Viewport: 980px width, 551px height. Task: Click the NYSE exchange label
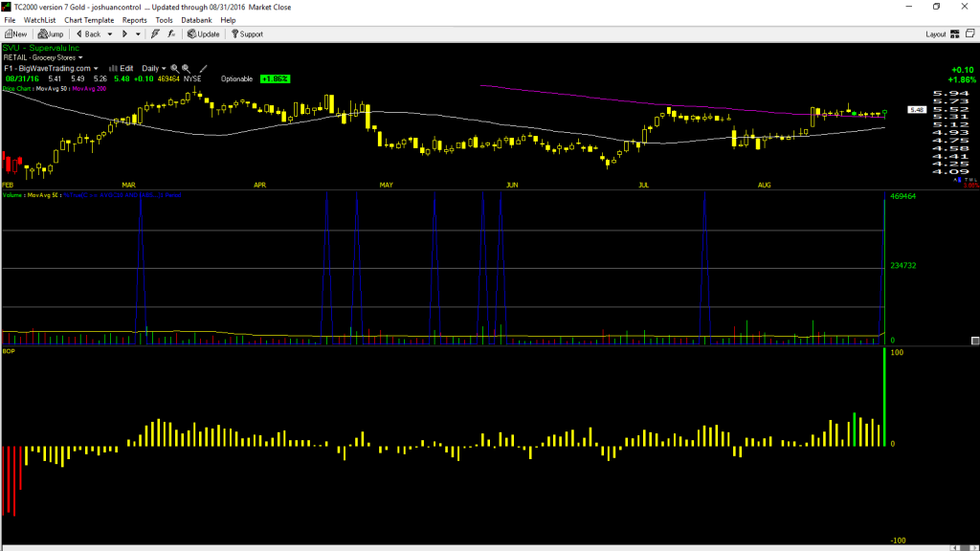(192, 79)
